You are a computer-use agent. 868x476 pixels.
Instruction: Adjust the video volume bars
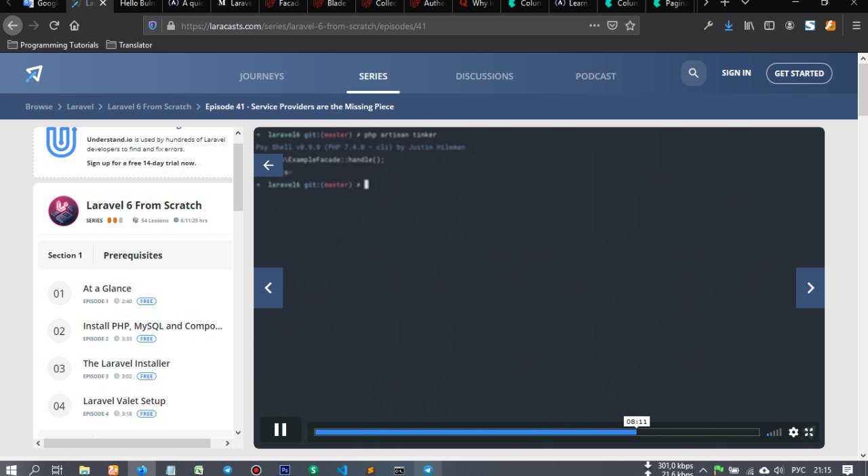click(x=774, y=432)
